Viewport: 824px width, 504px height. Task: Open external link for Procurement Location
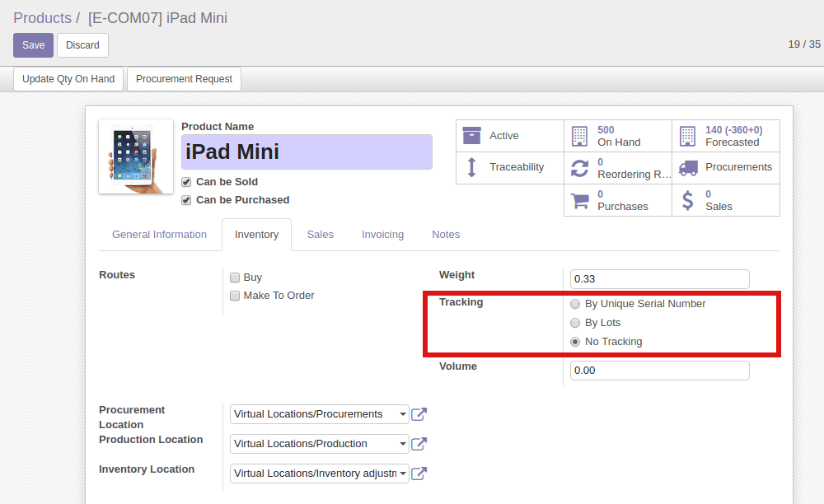point(419,414)
